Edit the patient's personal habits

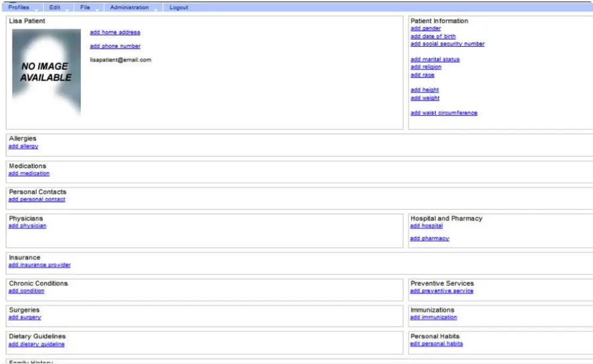[x=436, y=344]
